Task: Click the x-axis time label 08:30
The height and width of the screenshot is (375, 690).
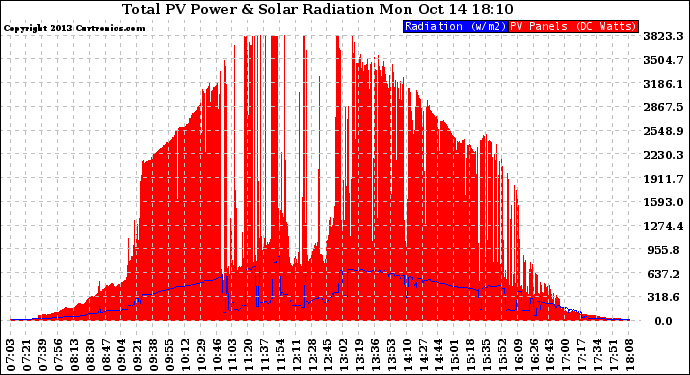Action: click(x=90, y=355)
